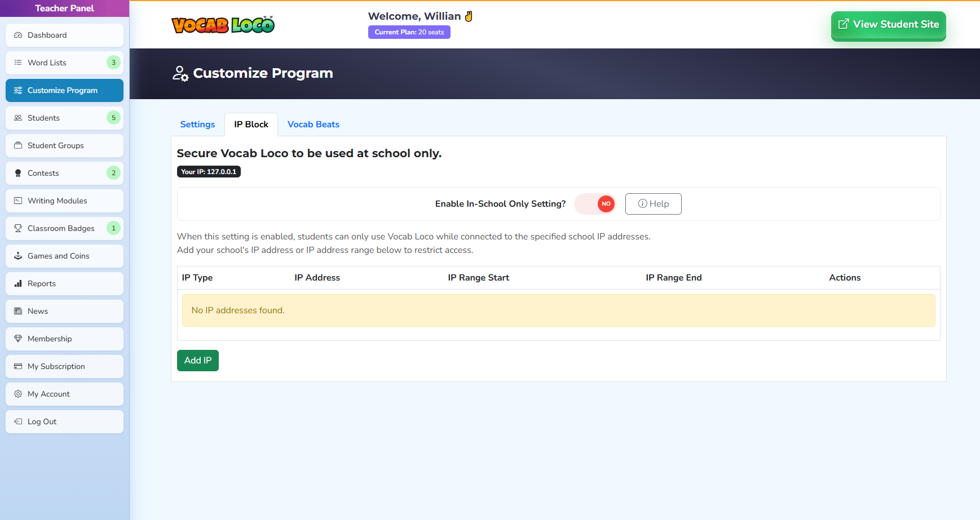980x520 pixels.
Task: Go to Word Lists menu item
Action: click(x=64, y=63)
